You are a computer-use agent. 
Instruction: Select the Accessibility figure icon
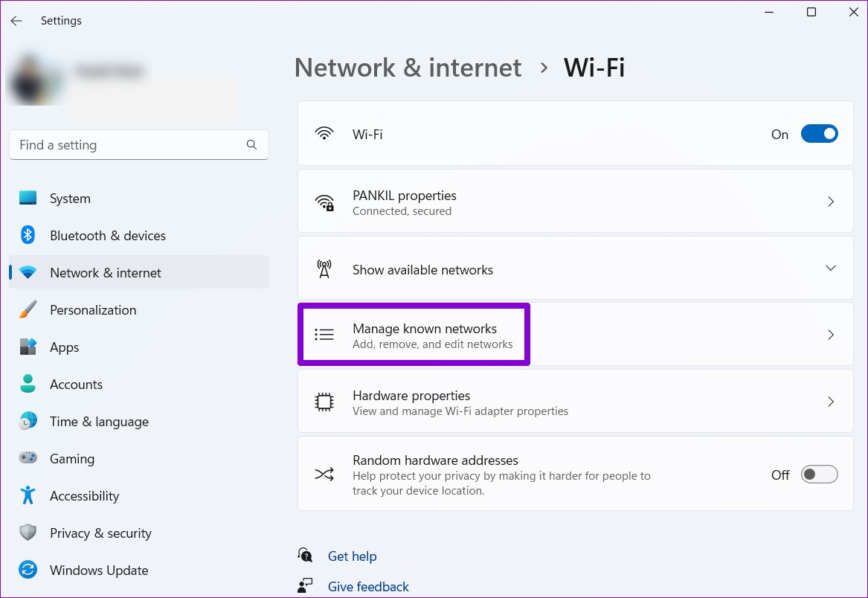coord(28,495)
